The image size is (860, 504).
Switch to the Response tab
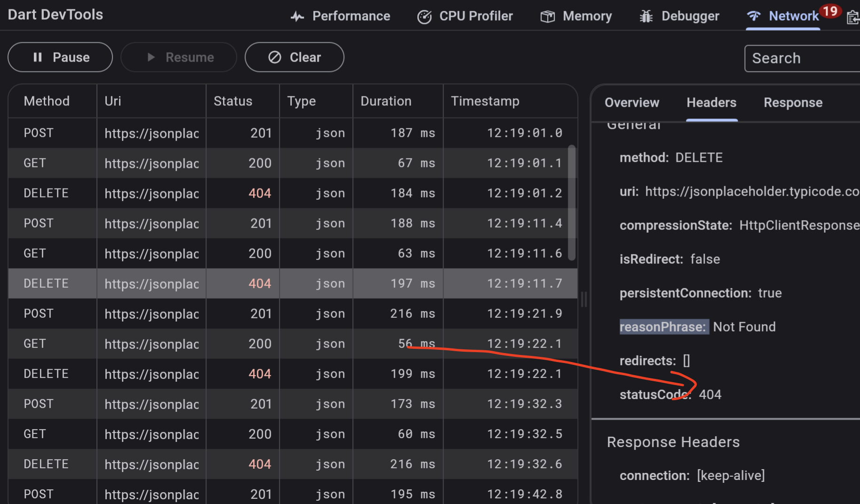[x=793, y=102]
